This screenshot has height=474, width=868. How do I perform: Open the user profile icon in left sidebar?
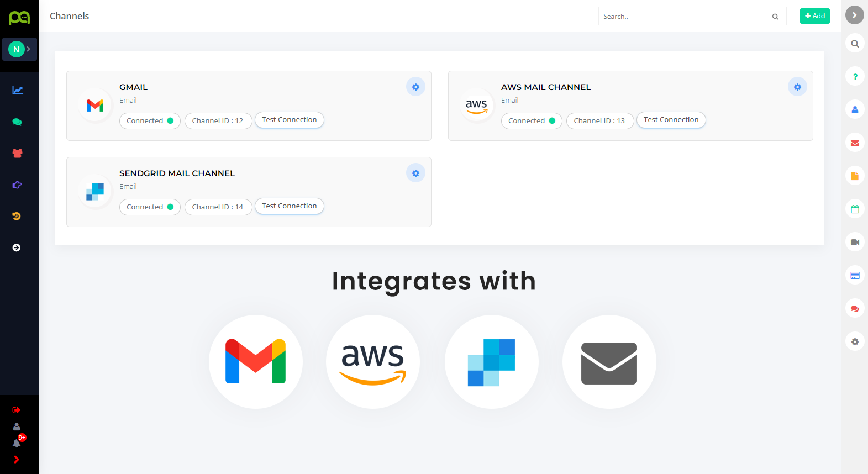click(x=17, y=426)
